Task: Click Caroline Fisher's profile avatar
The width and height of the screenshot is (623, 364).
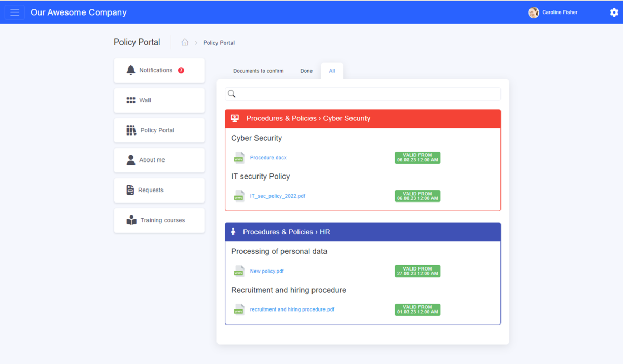Action: 533,12
